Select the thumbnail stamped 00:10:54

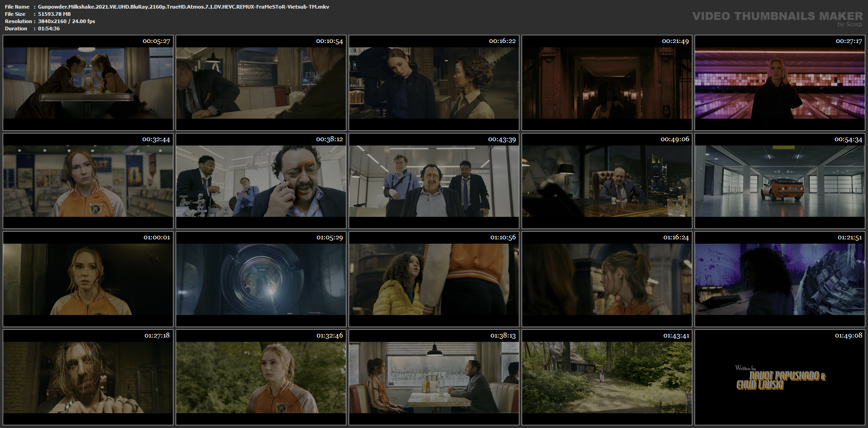point(261,83)
